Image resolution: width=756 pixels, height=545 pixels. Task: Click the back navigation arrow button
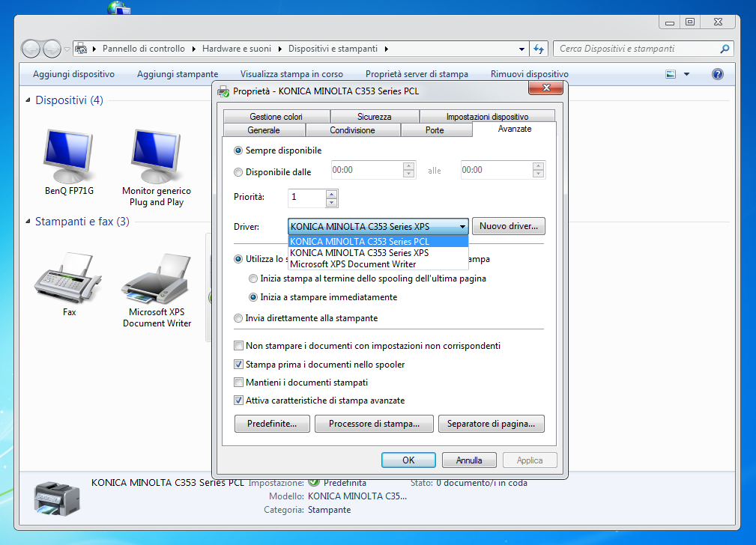[x=31, y=49]
